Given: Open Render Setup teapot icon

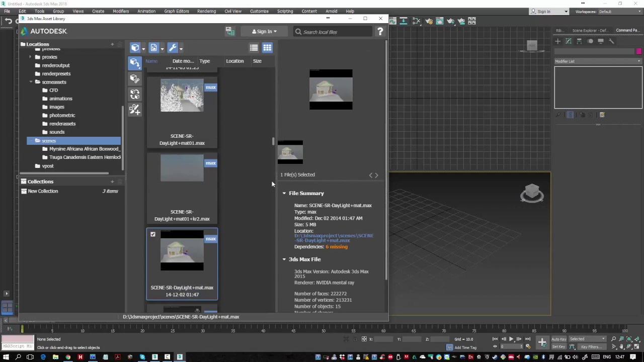Looking at the screenshot, I should click(x=429, y=21).
